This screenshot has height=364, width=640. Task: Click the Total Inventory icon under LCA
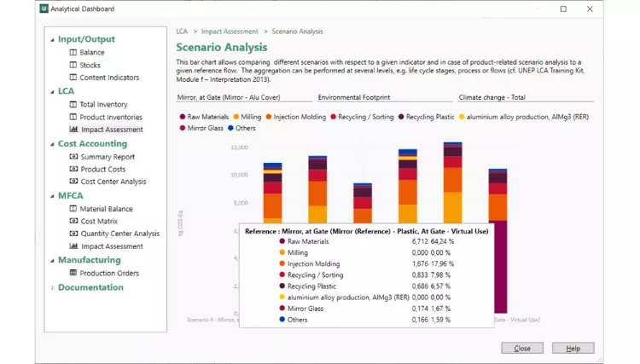pyautogui.click(x=73, y=105)
